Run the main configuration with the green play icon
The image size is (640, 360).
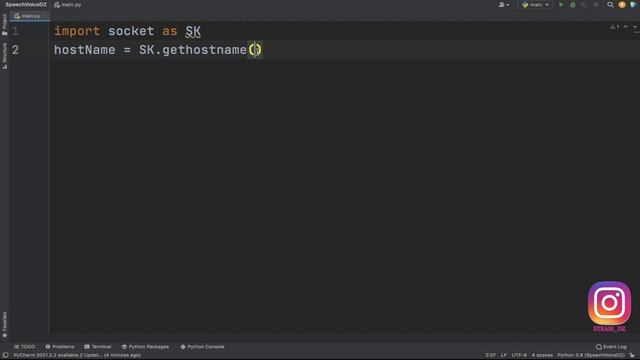tap(561, 5)
